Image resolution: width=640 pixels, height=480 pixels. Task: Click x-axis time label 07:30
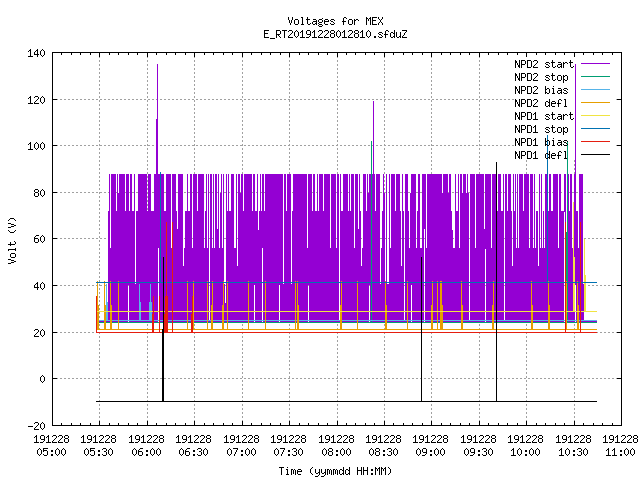click(x=288, y=452)
